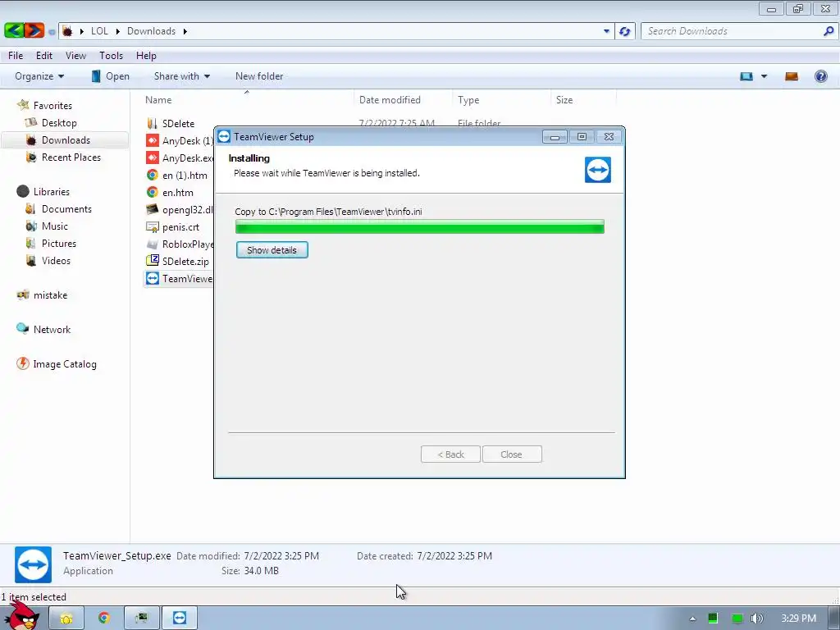Click the green installation progress bar
The width and height of the screenshot is (840, 630).
419,227
